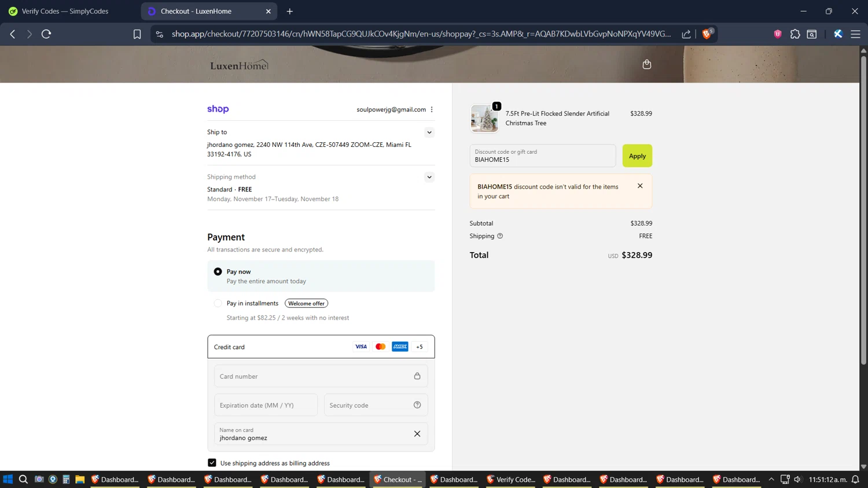Close the Checkout - LuxenHome tab

(x=269, y=11)
